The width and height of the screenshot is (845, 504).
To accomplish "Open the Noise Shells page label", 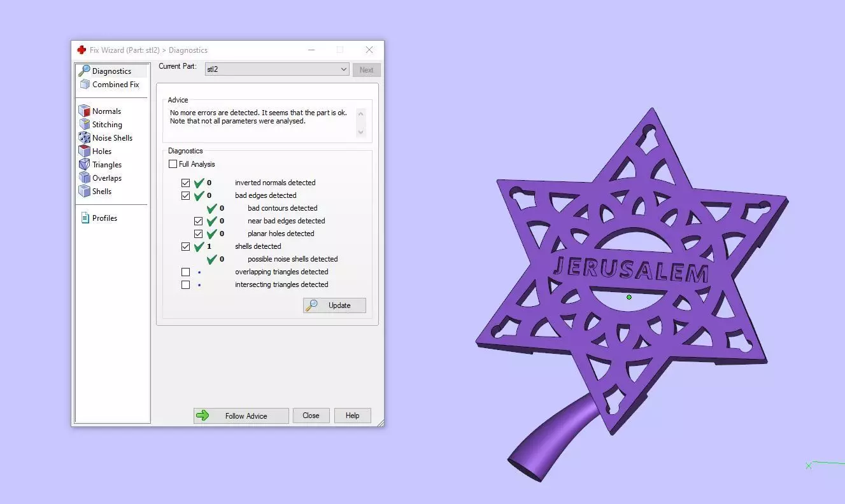I will pyautogui.click(x=112, y=138).
